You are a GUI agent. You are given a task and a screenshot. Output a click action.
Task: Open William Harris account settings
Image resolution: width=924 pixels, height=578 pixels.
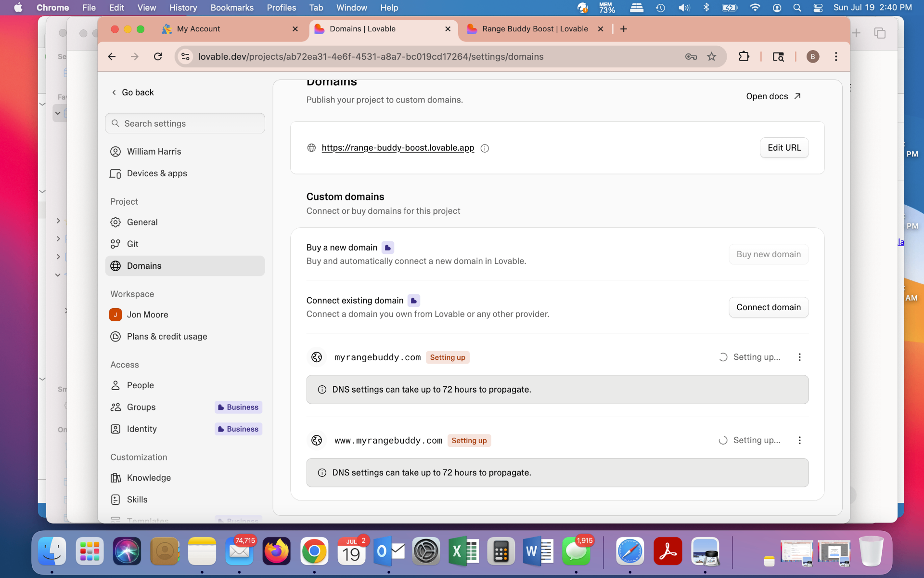[x=185, y=152]
